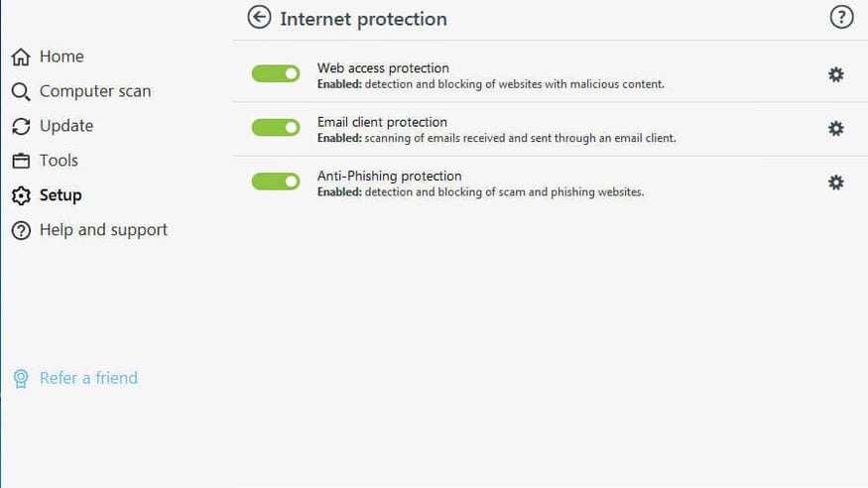Open the Computer scan section
The width and height of the screenshot is (868, 488).
coord(95,91)
